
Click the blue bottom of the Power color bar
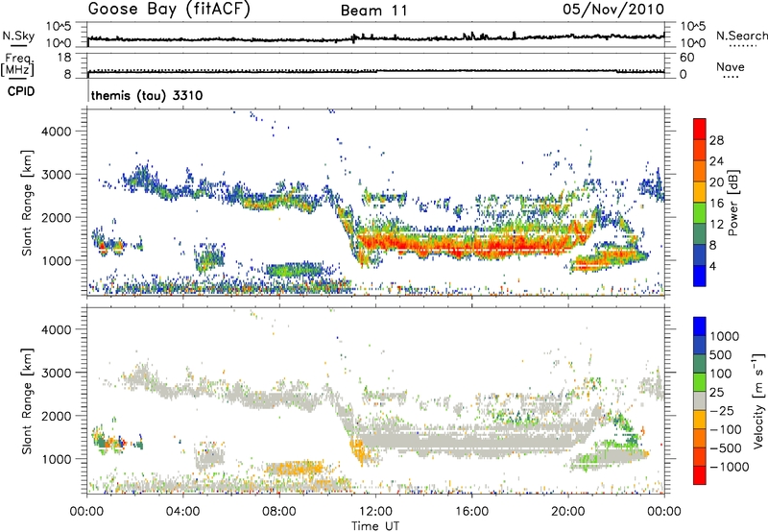tap(700, 276)
